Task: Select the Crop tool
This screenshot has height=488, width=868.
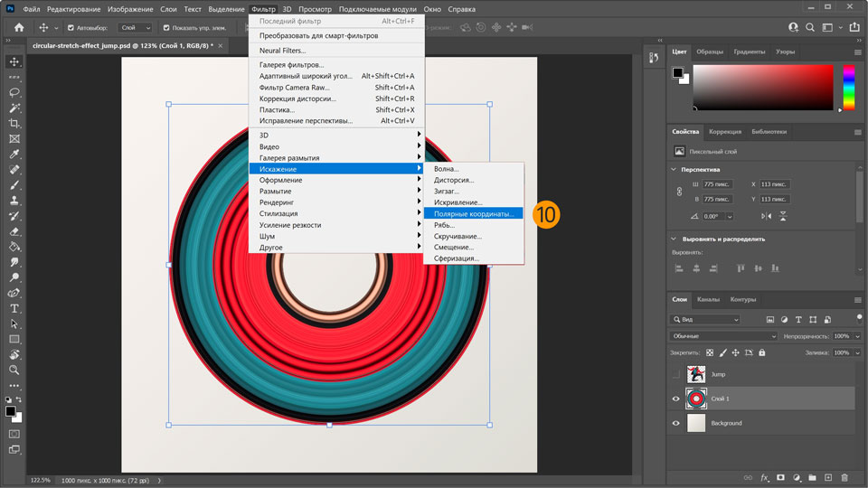Action: [x=14, y=124]
